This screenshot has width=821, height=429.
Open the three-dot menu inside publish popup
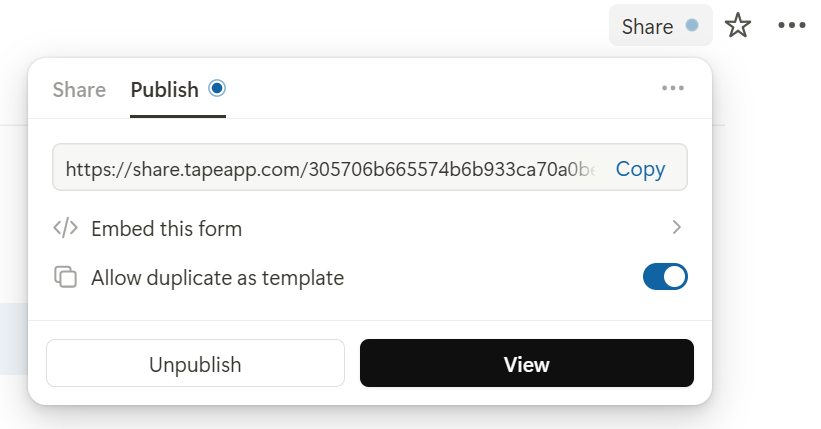tap(673, 89)
